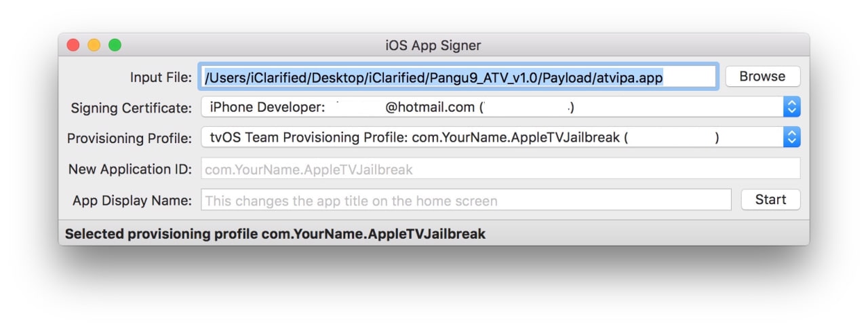This screenshot has width=868, height=329.
Task: Click the 'Provisioning Profile:' label
Action: 130,138
